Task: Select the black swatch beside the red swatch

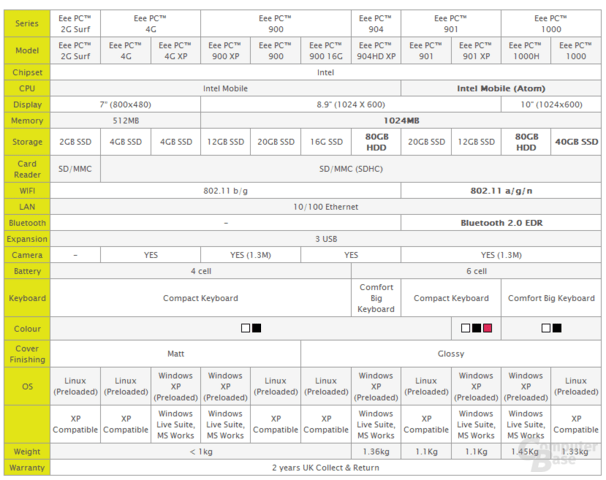Action: (x=477, y=328)
